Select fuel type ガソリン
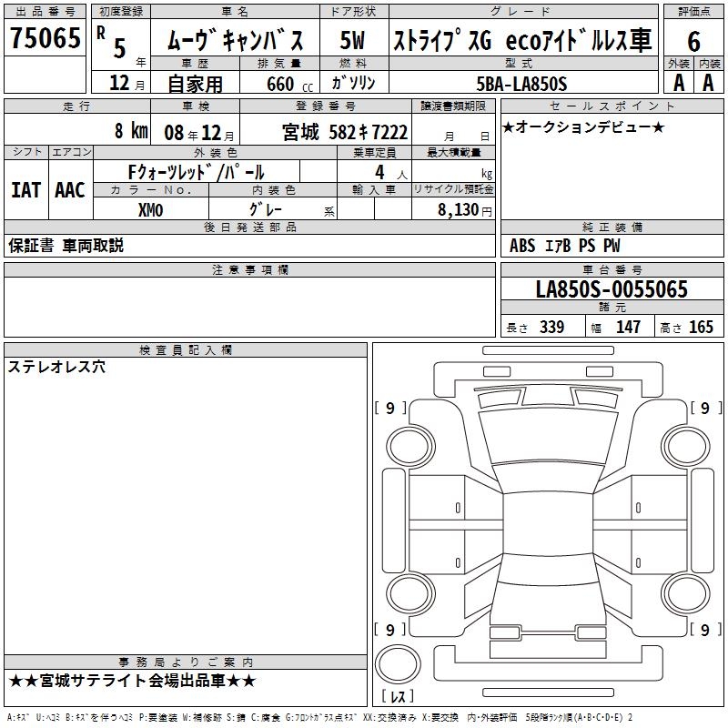 click(x=353, y=83)
